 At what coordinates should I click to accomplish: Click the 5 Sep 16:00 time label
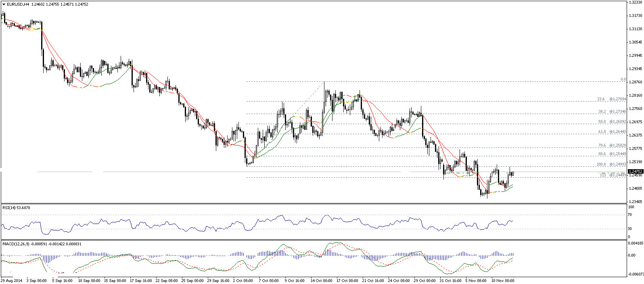click(62, 280)
